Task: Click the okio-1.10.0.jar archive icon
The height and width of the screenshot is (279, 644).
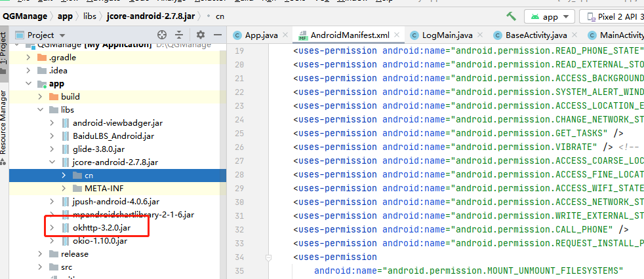Action: click(x=66, y=241)
